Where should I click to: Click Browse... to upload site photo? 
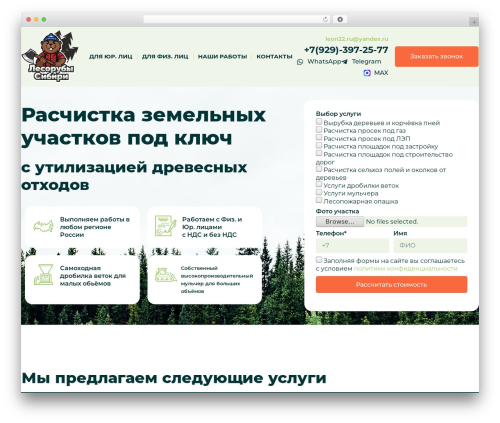pos(340,222)
